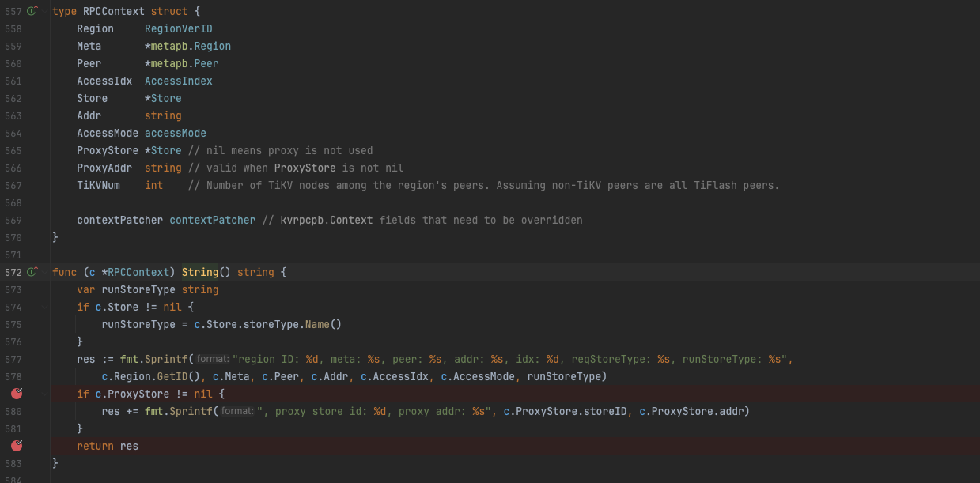Collapse the RPCContext struct block
980x483 pixels.
point(46,12)
